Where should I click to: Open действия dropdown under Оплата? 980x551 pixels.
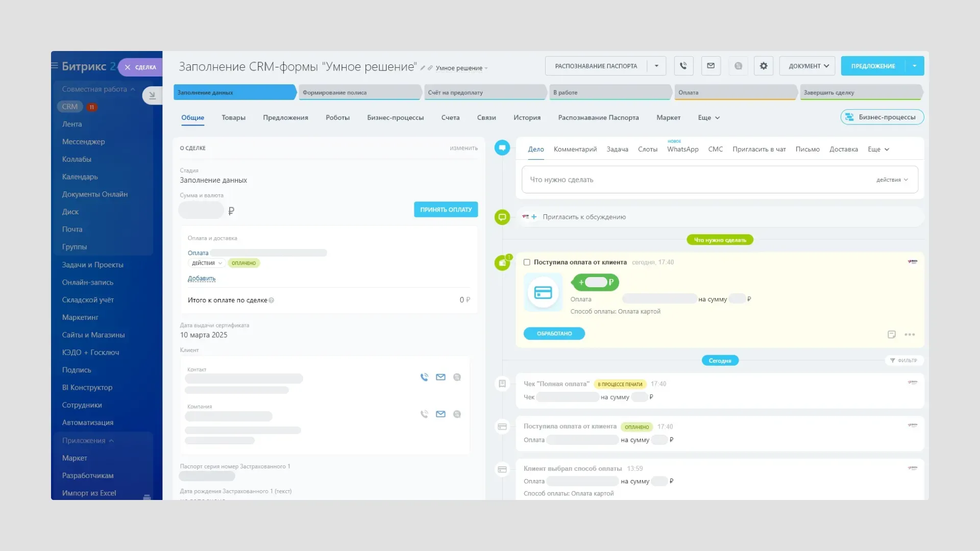207,263
